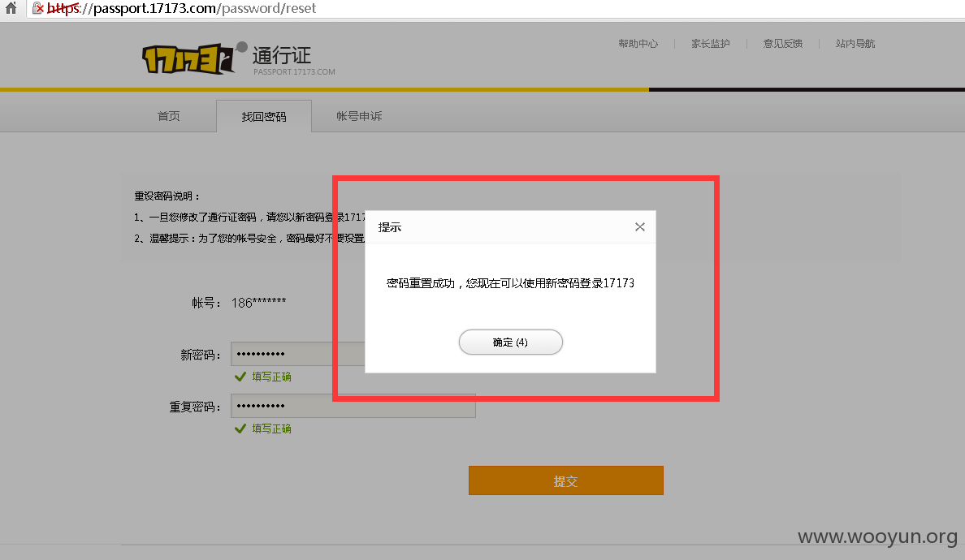The height and width of the screenshot is (560, 965).
Task: Focus the 新密码 password field
Action: 298,354
